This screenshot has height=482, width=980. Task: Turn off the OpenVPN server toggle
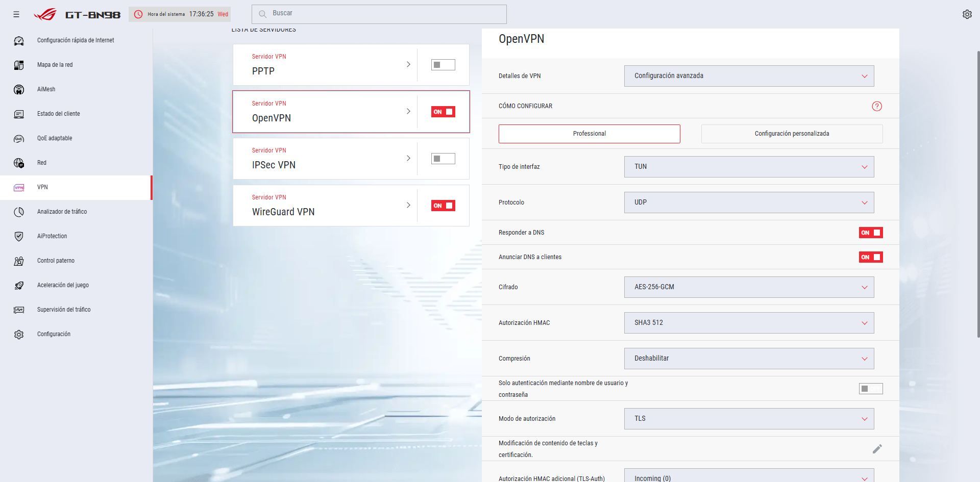(443, 112)
